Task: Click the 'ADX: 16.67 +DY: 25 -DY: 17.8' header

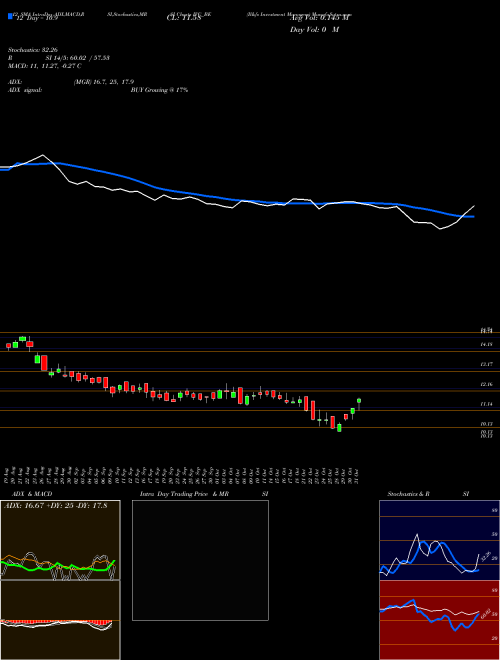Action: pyautogui.click(x=56, y=505)
